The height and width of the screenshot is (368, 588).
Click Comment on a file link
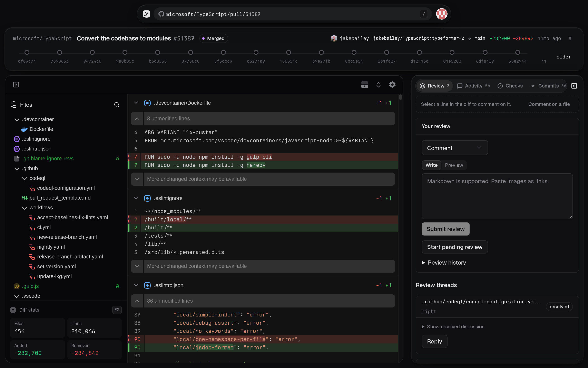point(549,104)
